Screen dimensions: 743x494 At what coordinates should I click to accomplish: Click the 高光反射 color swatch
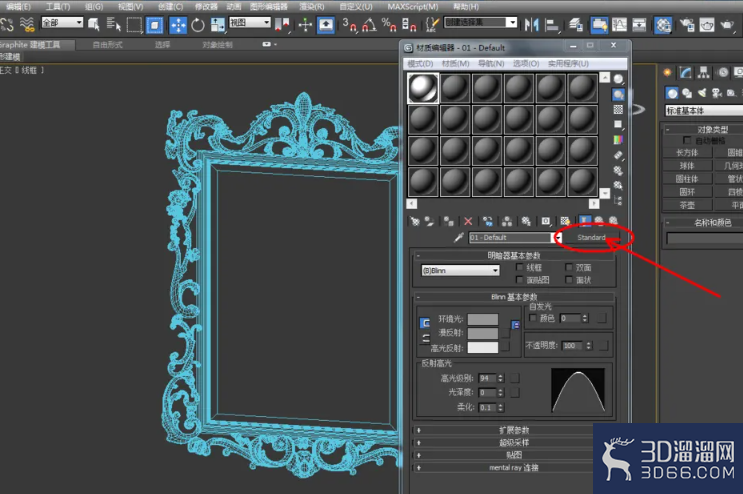pos(483,348)
